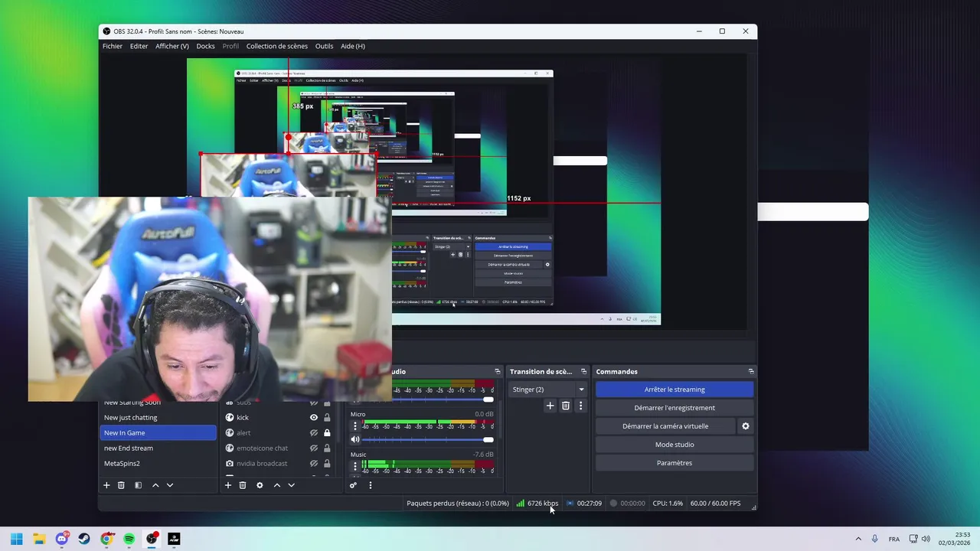Float the Commandes dock panel
980x551 pixels.
[x=751, y=371]
